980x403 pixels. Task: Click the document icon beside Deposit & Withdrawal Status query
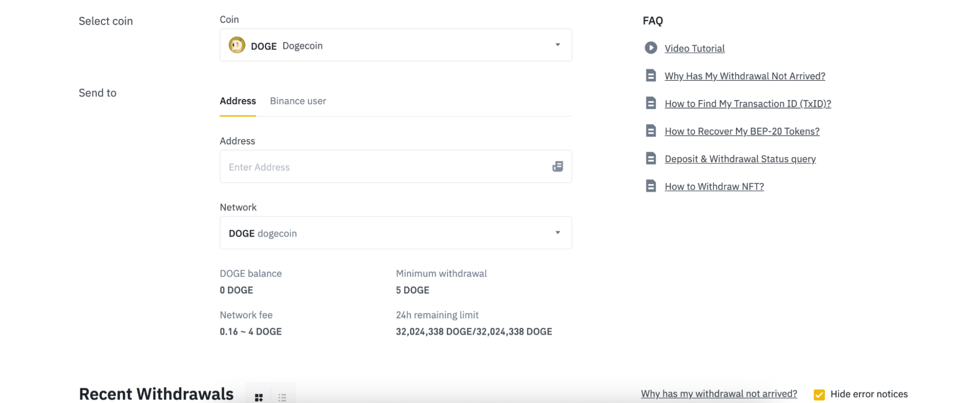pyautogui.click(x=650, y=158)
